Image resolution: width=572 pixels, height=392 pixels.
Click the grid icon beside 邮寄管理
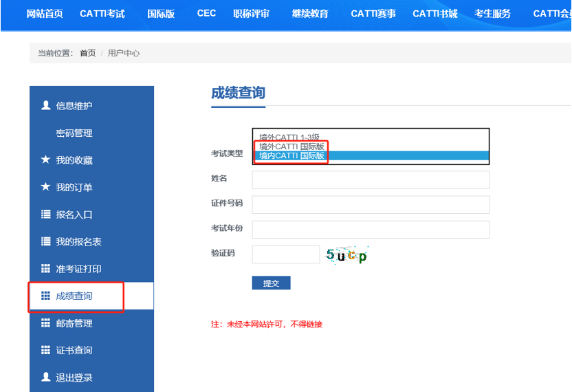(x=45, y=323)
